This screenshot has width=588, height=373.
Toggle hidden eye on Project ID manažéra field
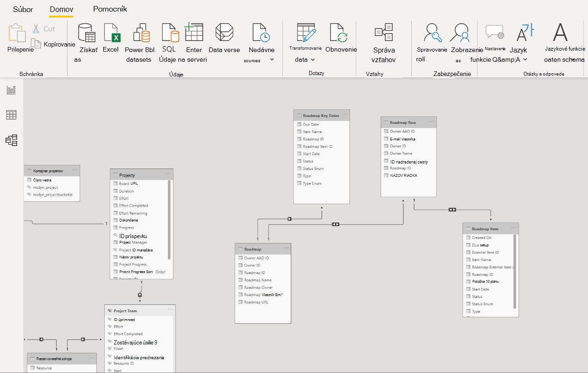[116, 250]
